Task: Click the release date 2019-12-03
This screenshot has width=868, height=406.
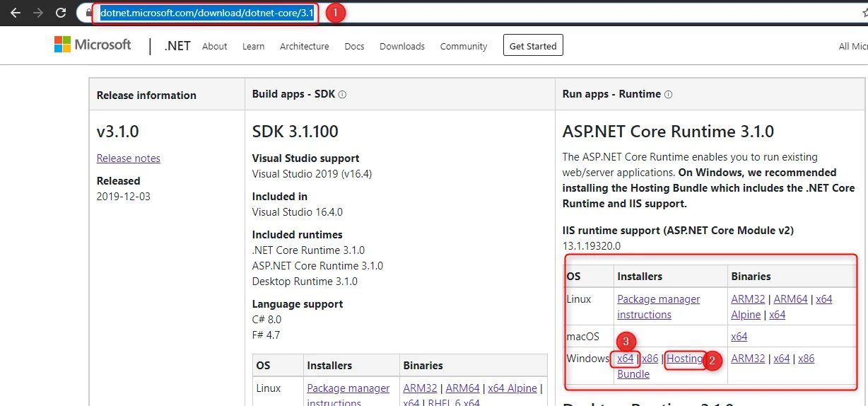Action: 124,197
